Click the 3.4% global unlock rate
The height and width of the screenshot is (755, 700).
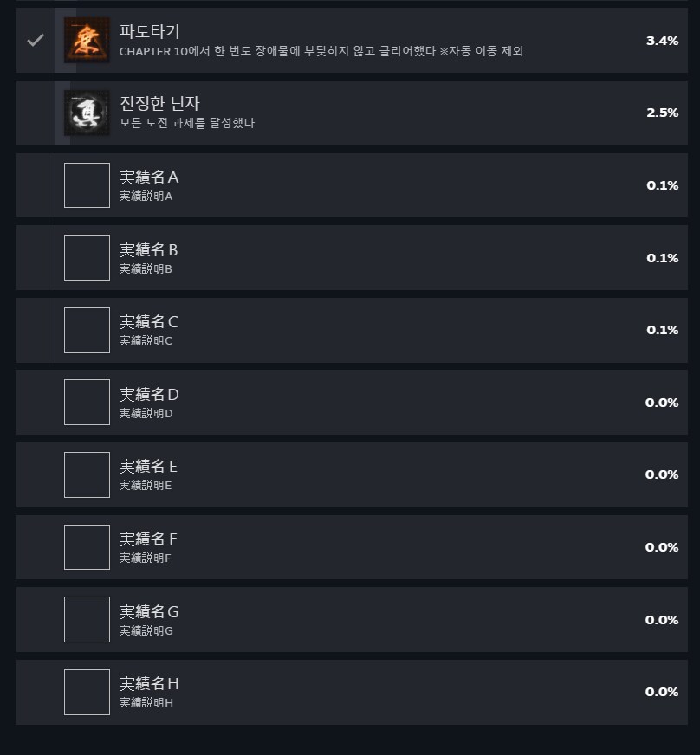(661, 40)
